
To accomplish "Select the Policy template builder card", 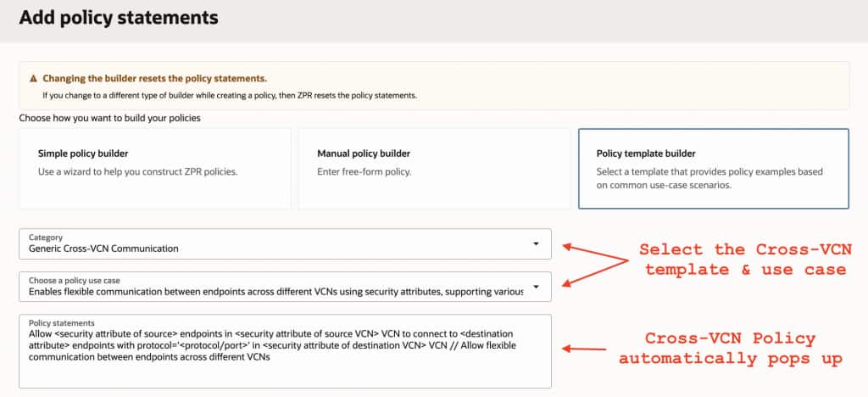I will coord(713,168).
